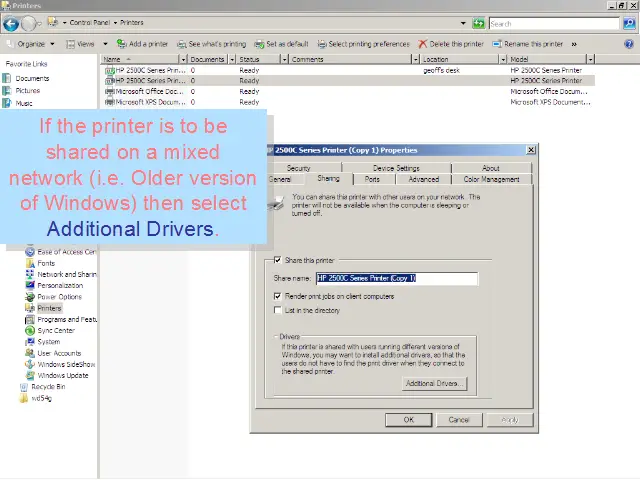Open See what's printing

[x=211, y=44]
